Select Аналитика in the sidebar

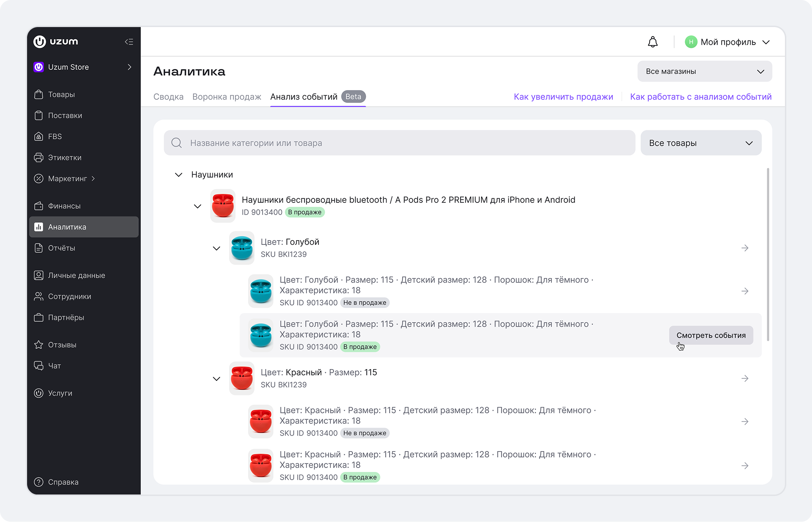coord(84,227)
